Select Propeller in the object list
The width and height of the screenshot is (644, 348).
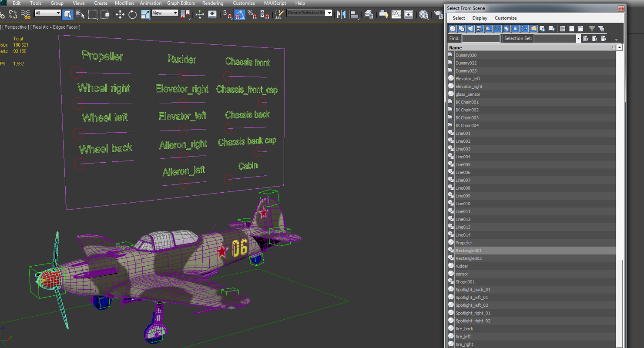tap(532, 243)
